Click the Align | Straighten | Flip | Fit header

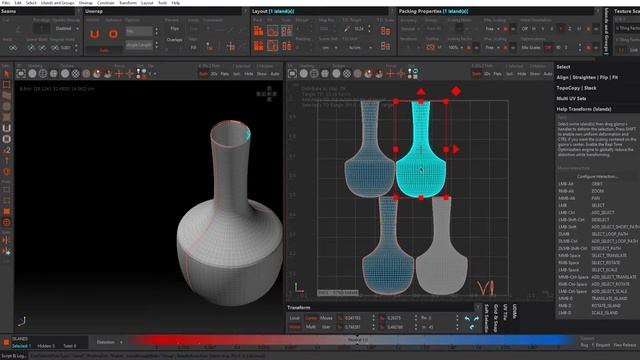(x=587, y=77)
